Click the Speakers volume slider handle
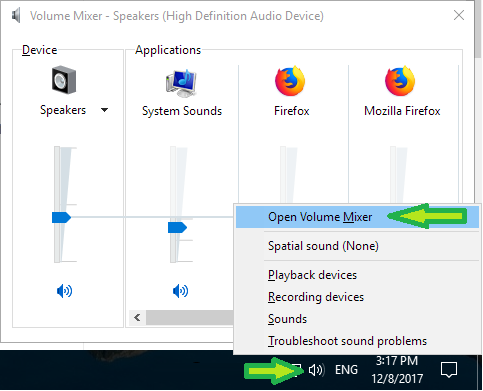The image size is (483, 391). click(x=61, y=217)
